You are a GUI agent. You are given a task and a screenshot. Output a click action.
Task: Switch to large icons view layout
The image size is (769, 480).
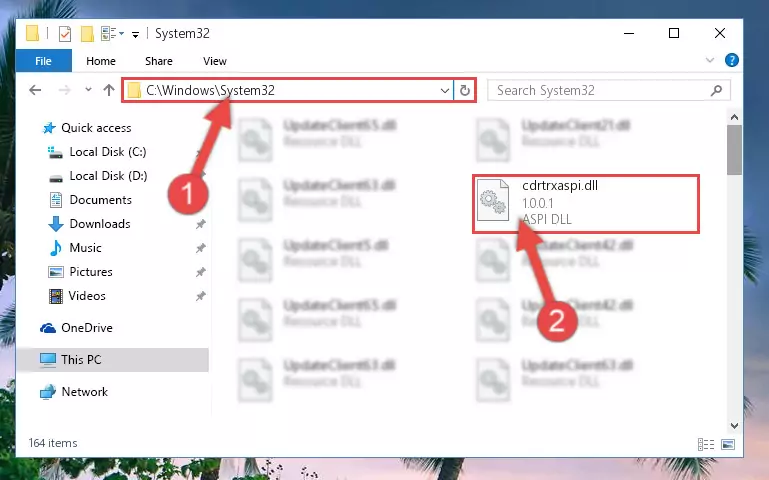pyautogui.click(x=728, y=444)
